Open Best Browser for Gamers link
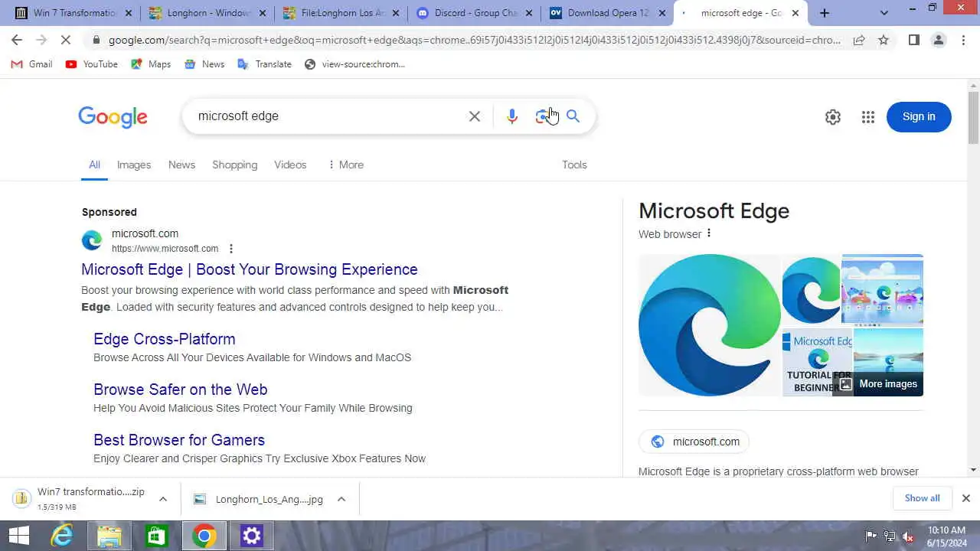This screenshot has height=551, width=980. (179, 440)
